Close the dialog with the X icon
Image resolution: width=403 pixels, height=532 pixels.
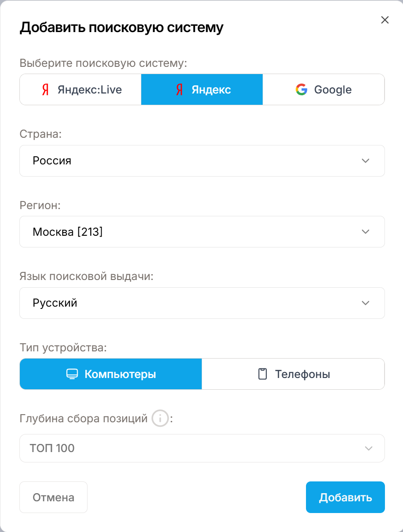(x=385, y=20)
